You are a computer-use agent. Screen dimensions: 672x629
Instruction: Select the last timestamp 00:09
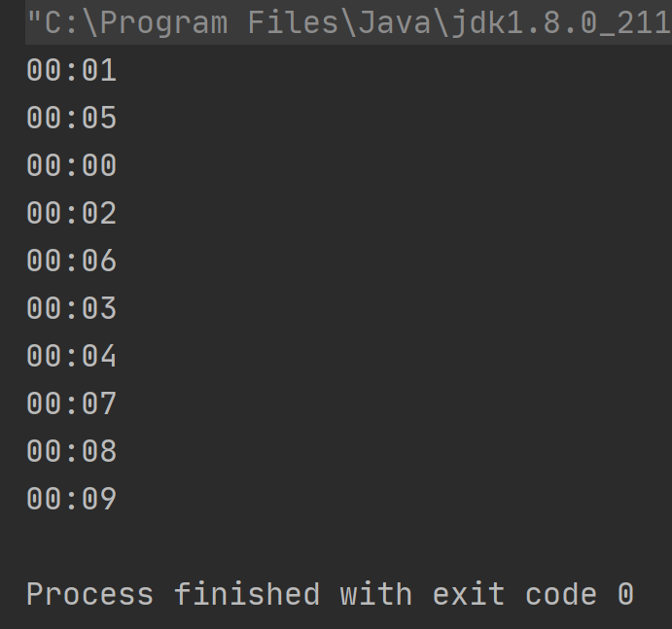click(x=71, y=499)
